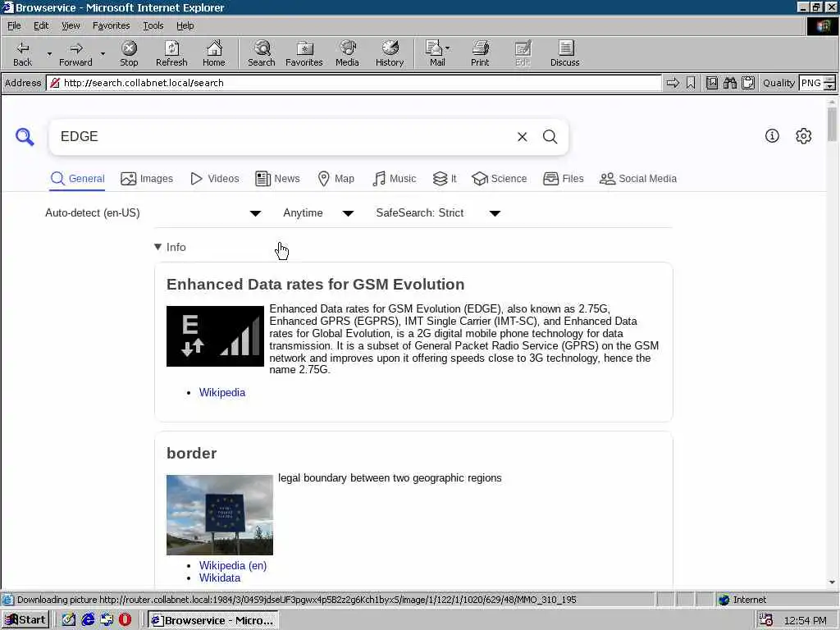Open the Tools menu
Image resolution: width=840 pixels, height=630 pixels.
[153, 25]
